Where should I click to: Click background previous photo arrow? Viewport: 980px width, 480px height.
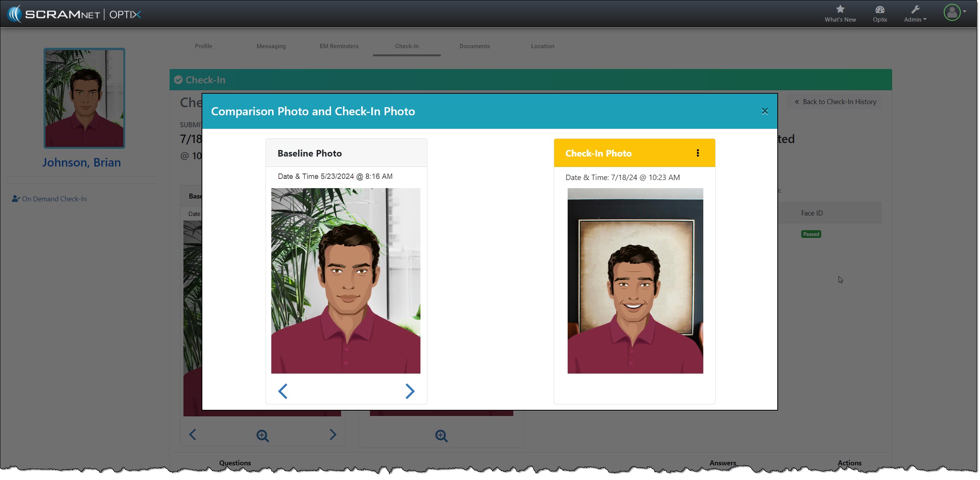(x=193, y=435)
